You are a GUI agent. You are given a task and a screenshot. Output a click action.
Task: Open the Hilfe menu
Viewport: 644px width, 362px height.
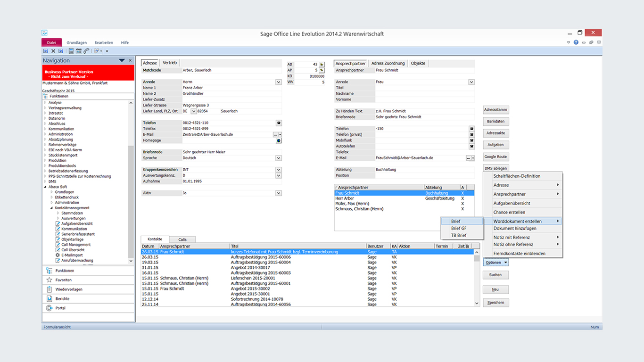coord(124,42)
